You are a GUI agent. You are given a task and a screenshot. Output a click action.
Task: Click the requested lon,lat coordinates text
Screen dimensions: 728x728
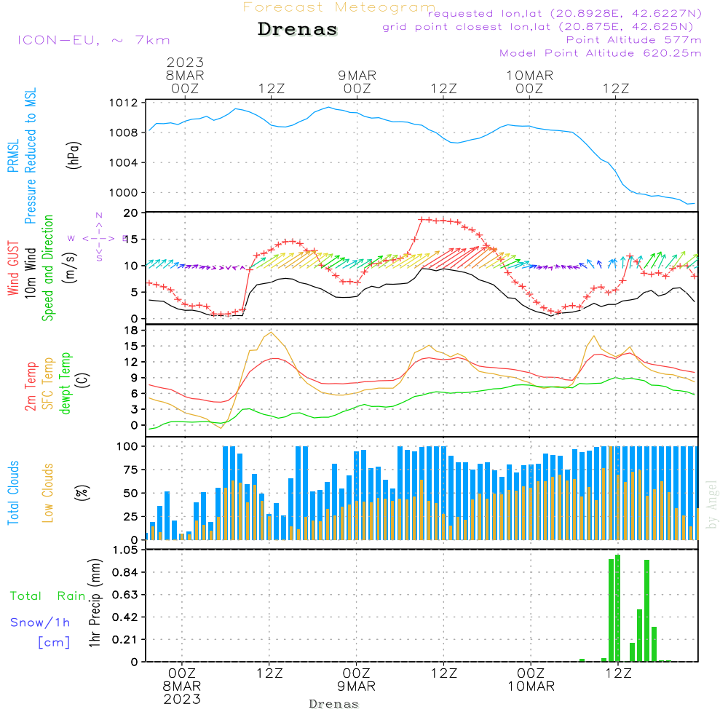pyautogui.click(x=565, y=14)
